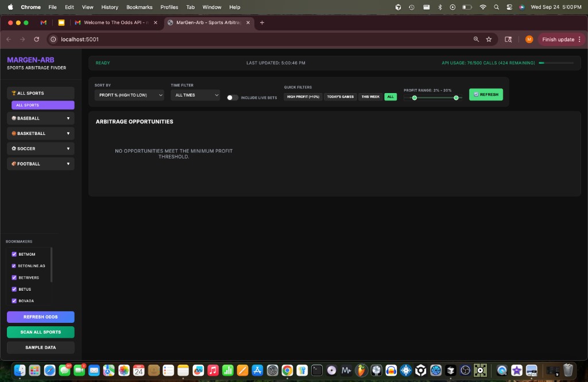Select the highlighted All Sports sub-item
This screenshot has height=382, width=588.
42,105
